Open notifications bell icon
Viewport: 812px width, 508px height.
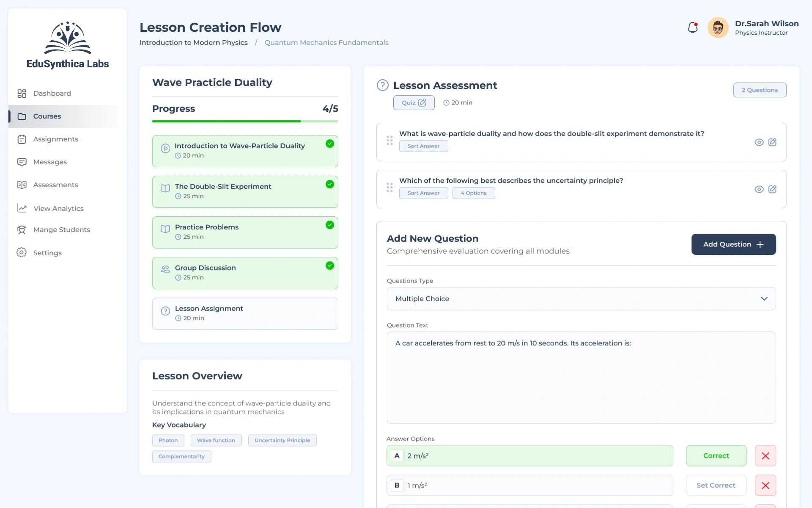click(x=692, y=28)
